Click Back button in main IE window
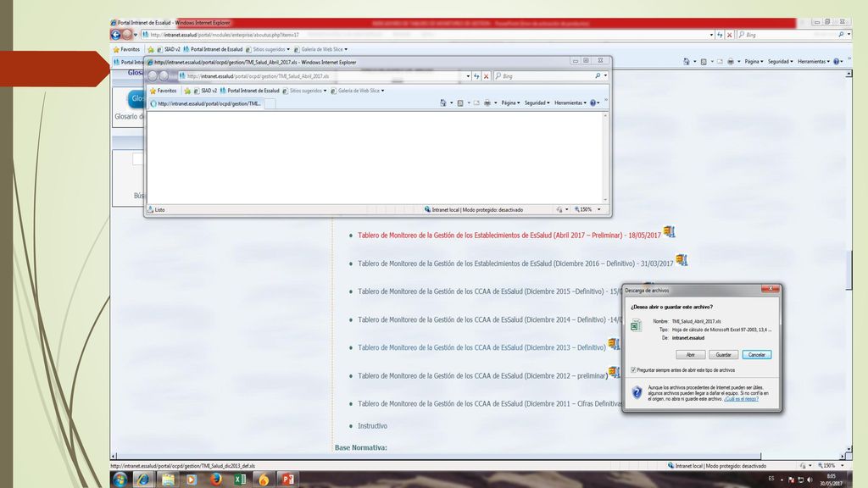Image resolution: width=868 pixels, height=488 pixels. point(115,34)
